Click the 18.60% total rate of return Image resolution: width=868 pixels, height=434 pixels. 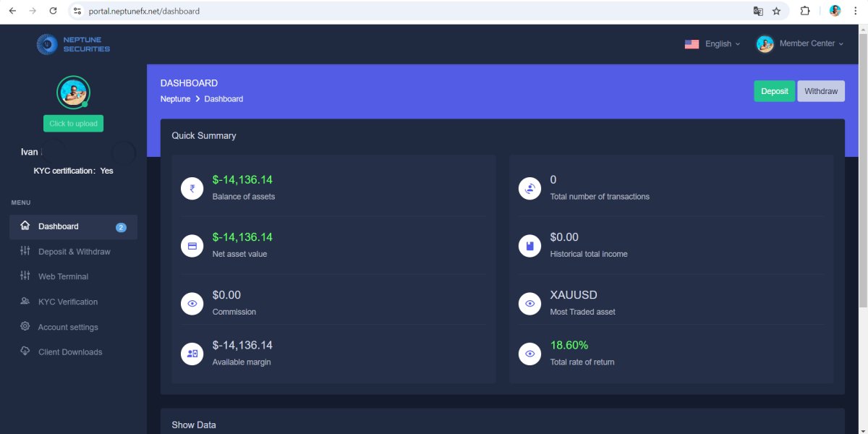569,345
